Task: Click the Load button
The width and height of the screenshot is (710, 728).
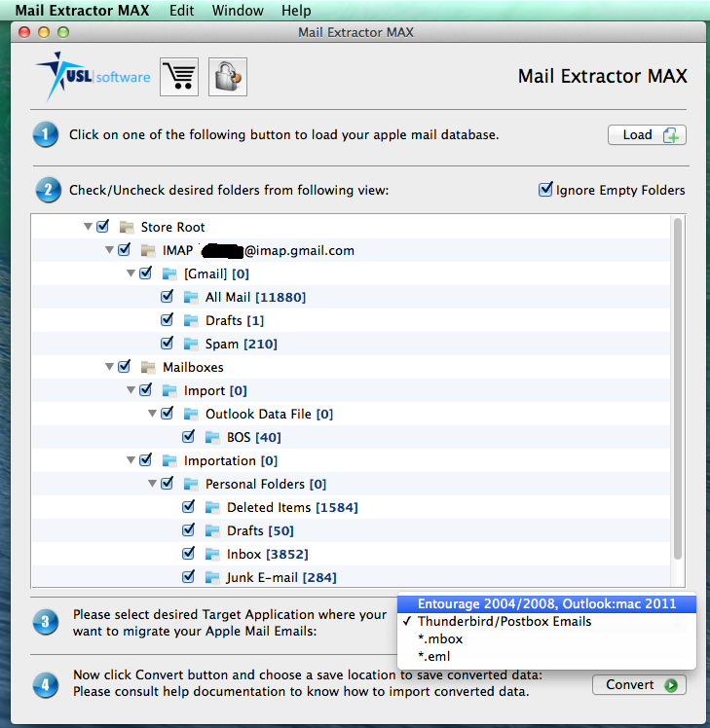Action: point(647,135)
